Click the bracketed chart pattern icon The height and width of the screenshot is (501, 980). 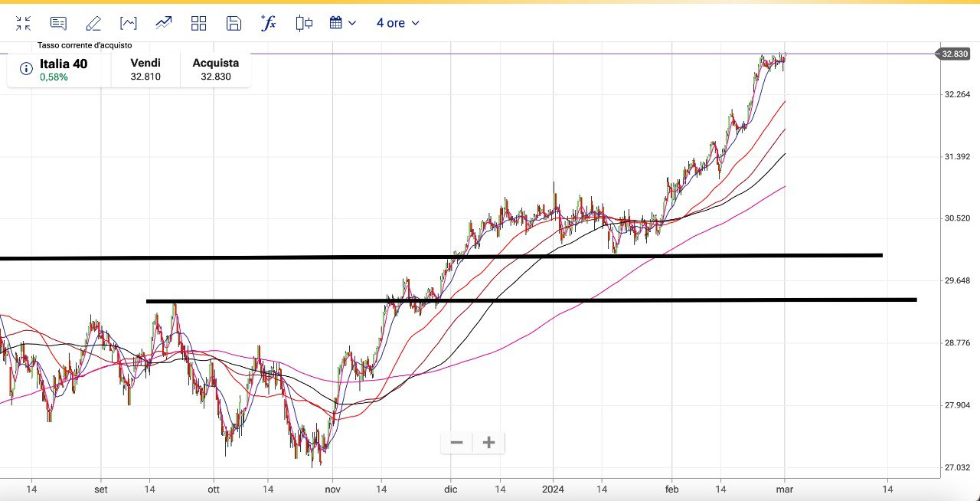(x=129, y=23)
